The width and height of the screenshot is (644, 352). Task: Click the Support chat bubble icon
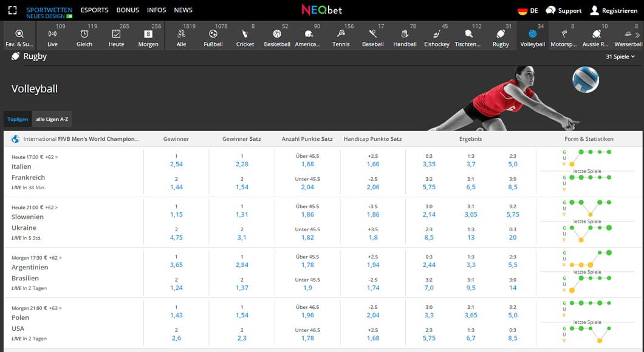click(x=551, y=10)
